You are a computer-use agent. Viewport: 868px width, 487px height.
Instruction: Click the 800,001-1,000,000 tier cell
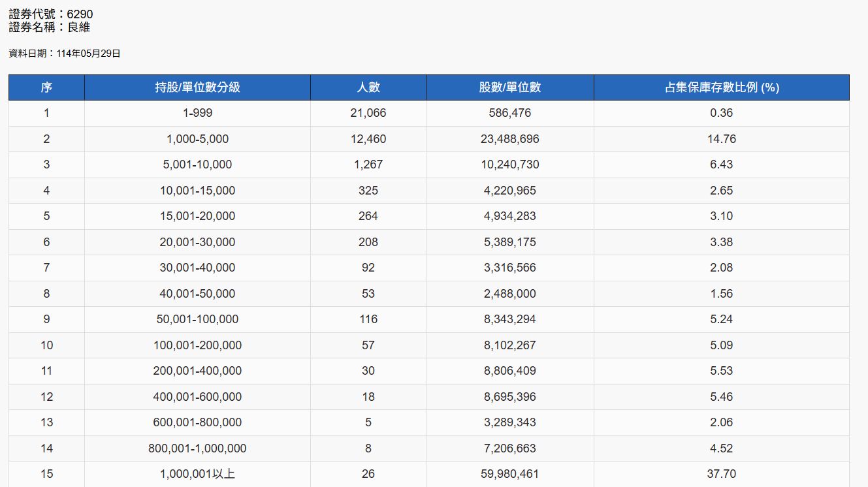197,448
